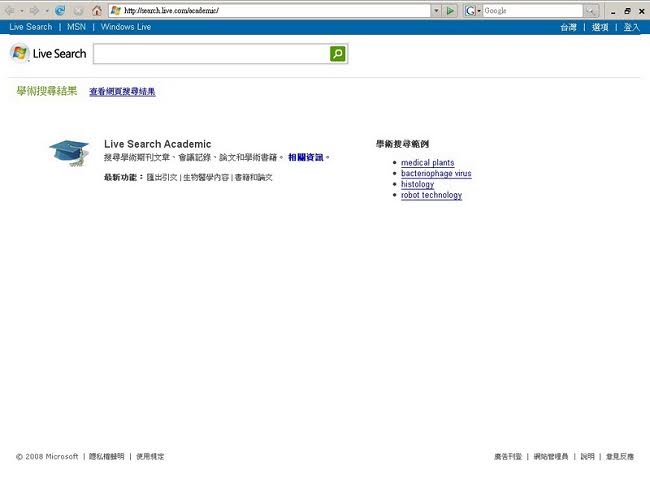Click the Home icon in browser toolbar
Screen dimensions: 650x487
point(97,10)
